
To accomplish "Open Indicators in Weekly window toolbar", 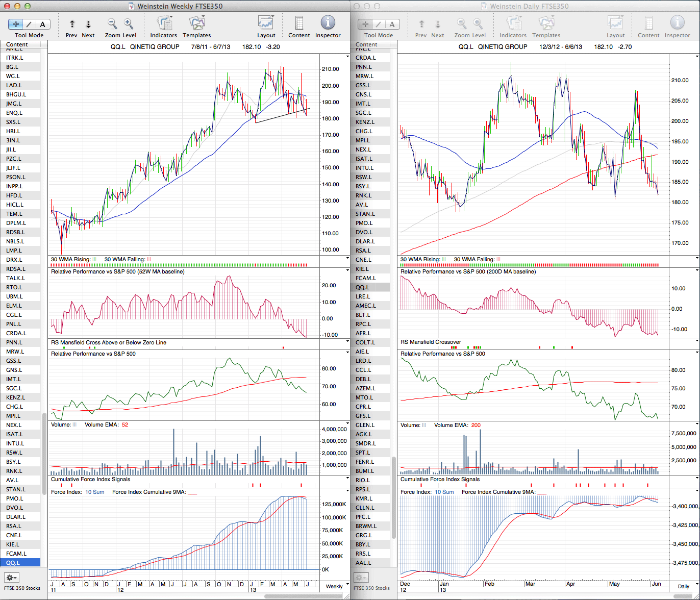I will click(164, 24).
